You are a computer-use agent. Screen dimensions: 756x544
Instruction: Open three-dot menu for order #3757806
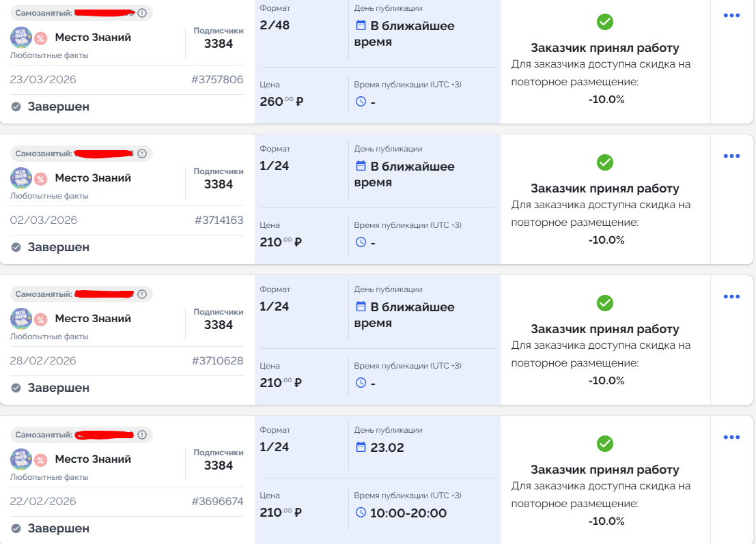(731, 16)
